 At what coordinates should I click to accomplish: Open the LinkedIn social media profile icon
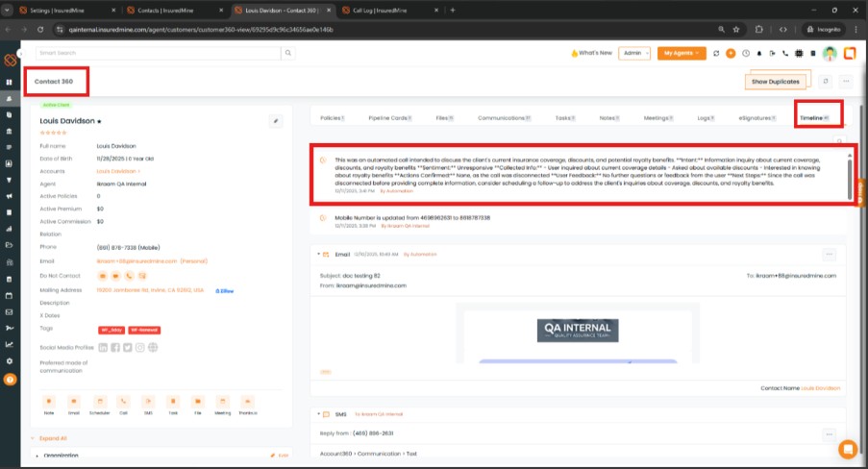pyautogui.click(x=103, y=347)
